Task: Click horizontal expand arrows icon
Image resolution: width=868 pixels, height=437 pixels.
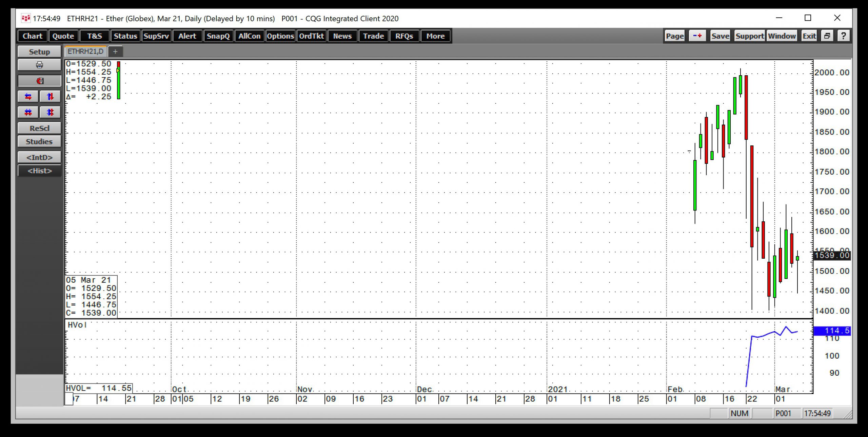Action: [x=28, y=112]
